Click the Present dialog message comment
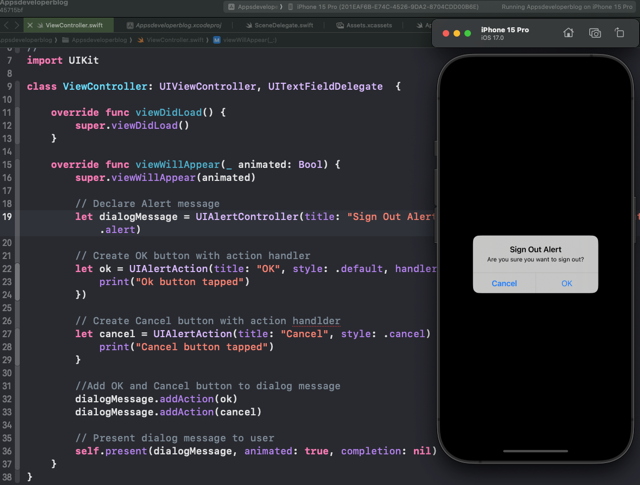 point(175,438)
